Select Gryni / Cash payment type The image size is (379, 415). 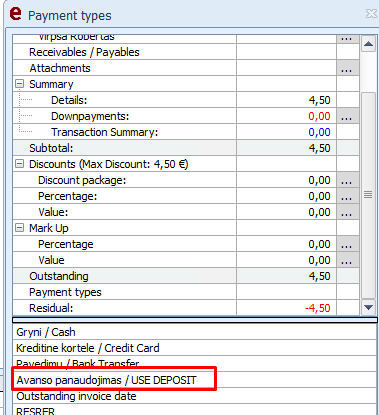tap(195, 332)
